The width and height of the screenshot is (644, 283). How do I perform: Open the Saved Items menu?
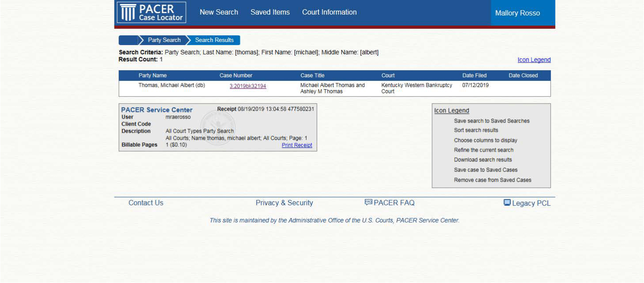tap(270, 12)
